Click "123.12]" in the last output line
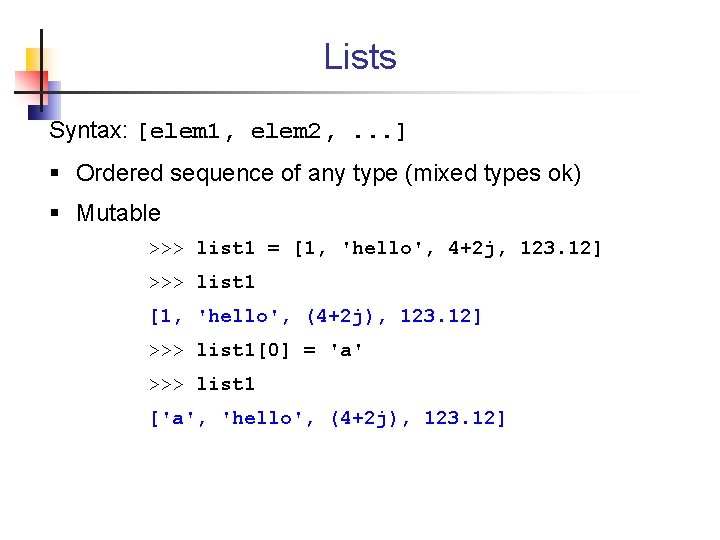 click(465, 418)
